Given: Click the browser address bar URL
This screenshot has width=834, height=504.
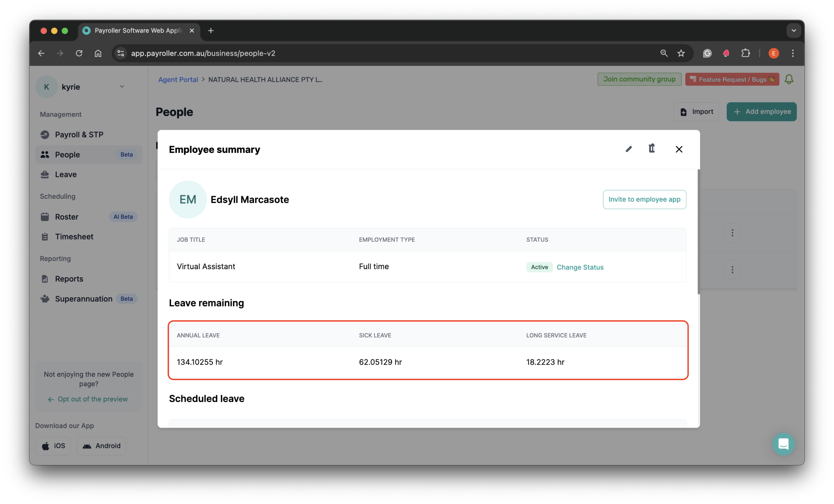Looking at the screenshot, I should [x=203, y=53].
